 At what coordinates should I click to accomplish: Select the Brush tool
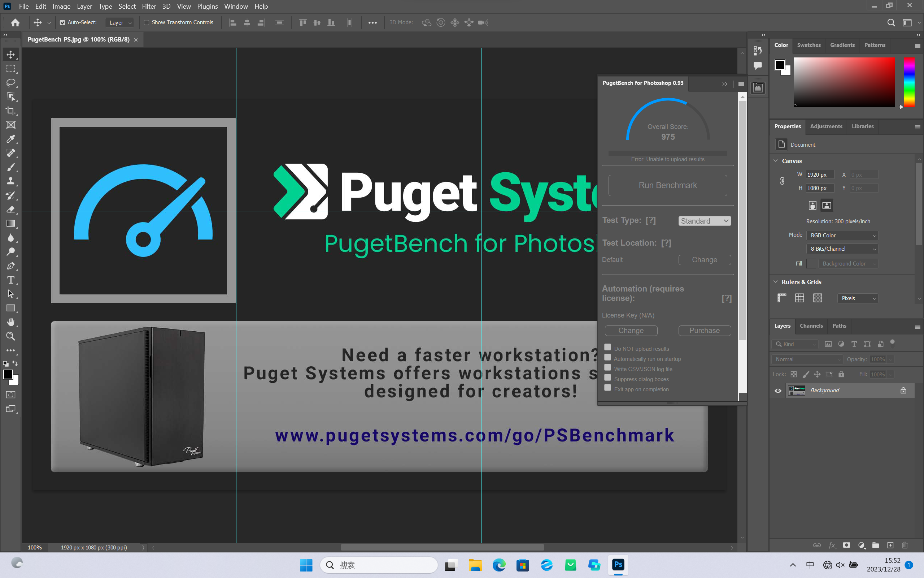point(11,167)
